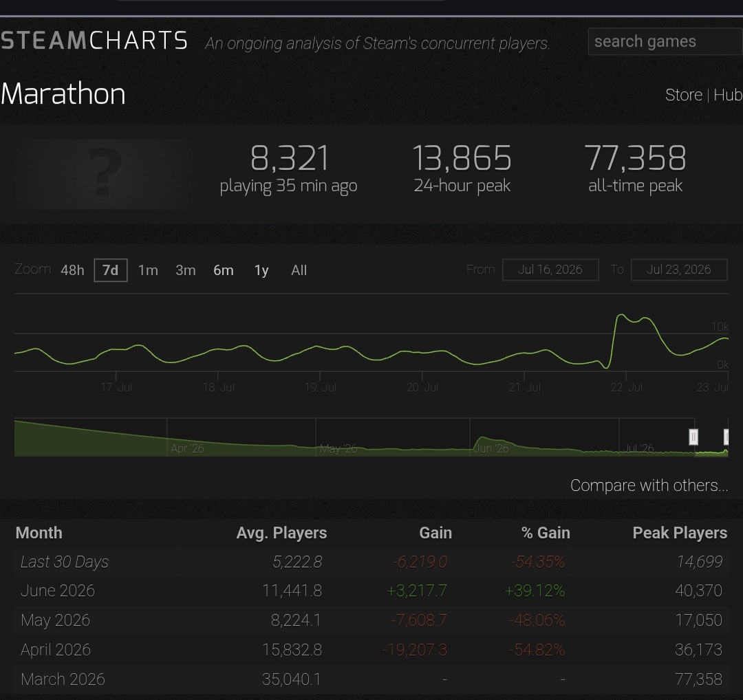
Task: Click the 17,050 peak players cell
Action: point(698,620)
